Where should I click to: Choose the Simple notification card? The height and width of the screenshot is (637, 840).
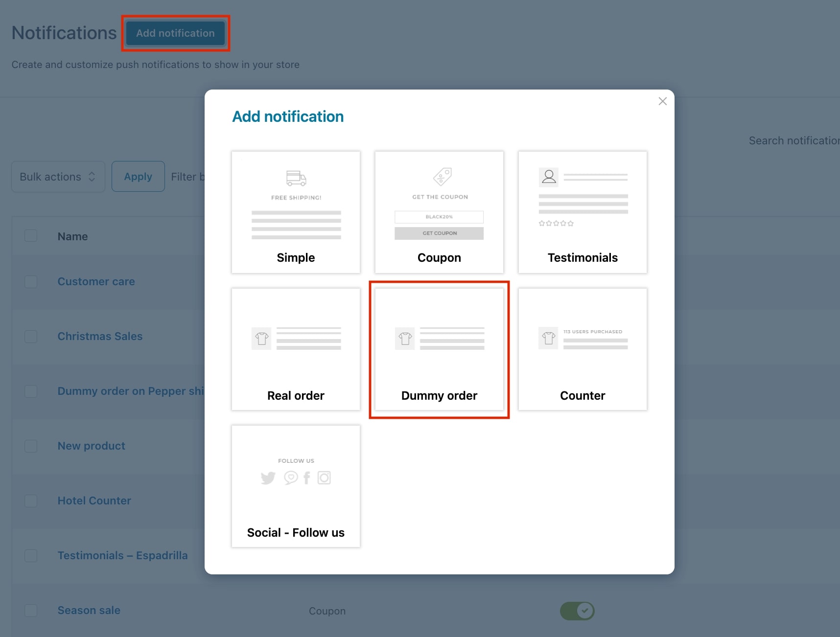[x=296, y=212]
